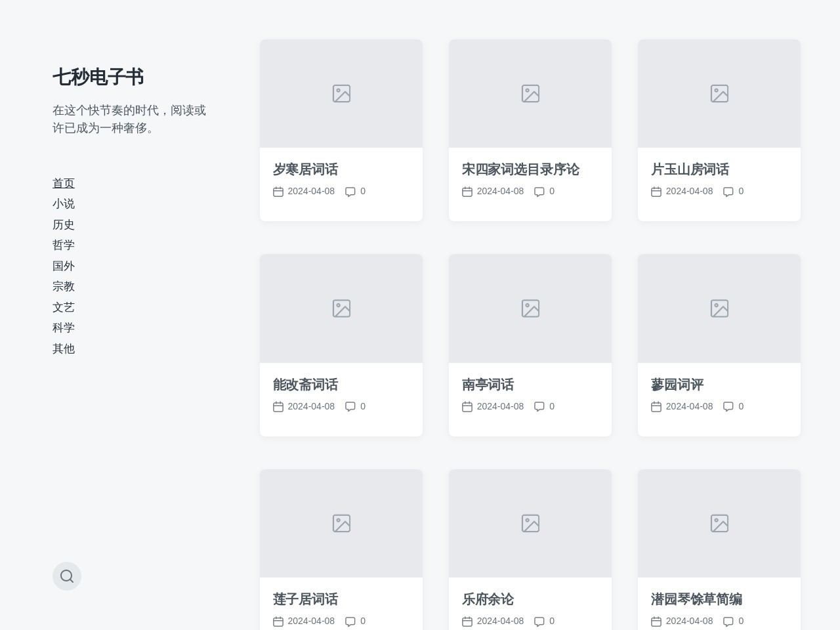
Task: Open the search magnifier icon
Action: click(67, 576)
